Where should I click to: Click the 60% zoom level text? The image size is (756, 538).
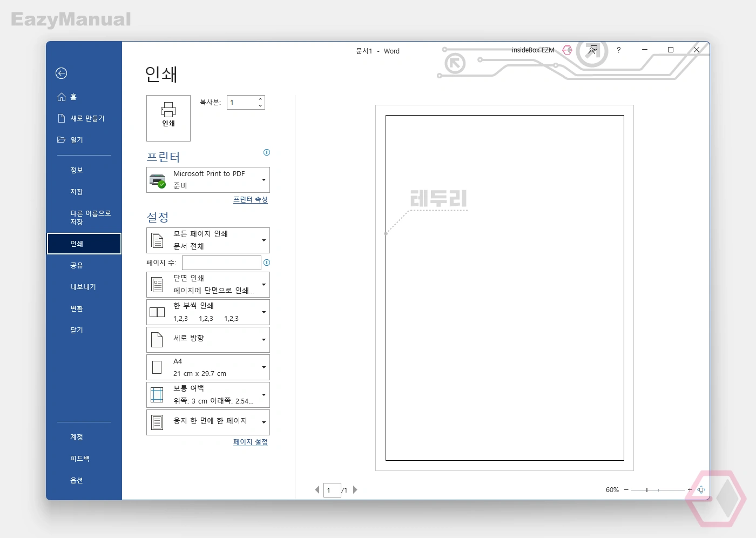(x=612, y=490)
